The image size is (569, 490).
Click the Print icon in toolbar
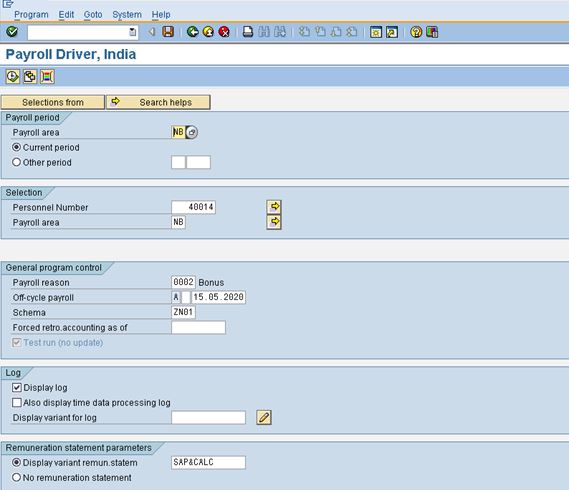[x=248, y=32]
